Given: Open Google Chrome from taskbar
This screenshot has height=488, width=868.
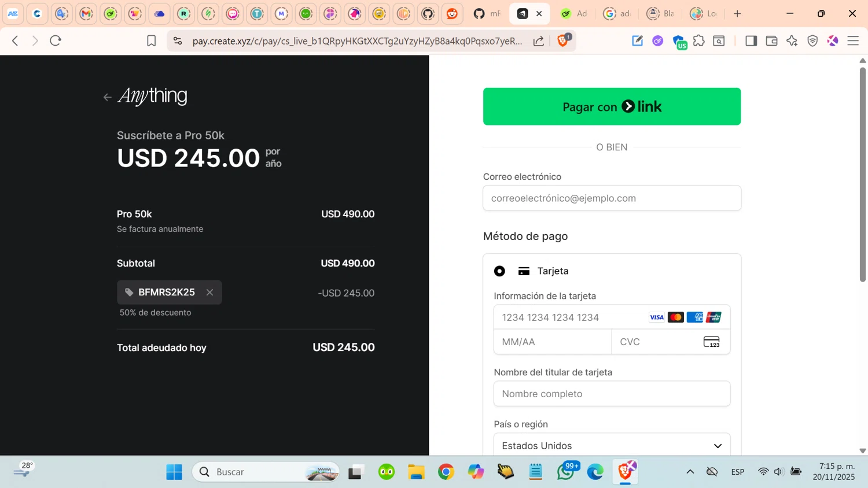Looking at the screenshot, I should tap(446, 472).
